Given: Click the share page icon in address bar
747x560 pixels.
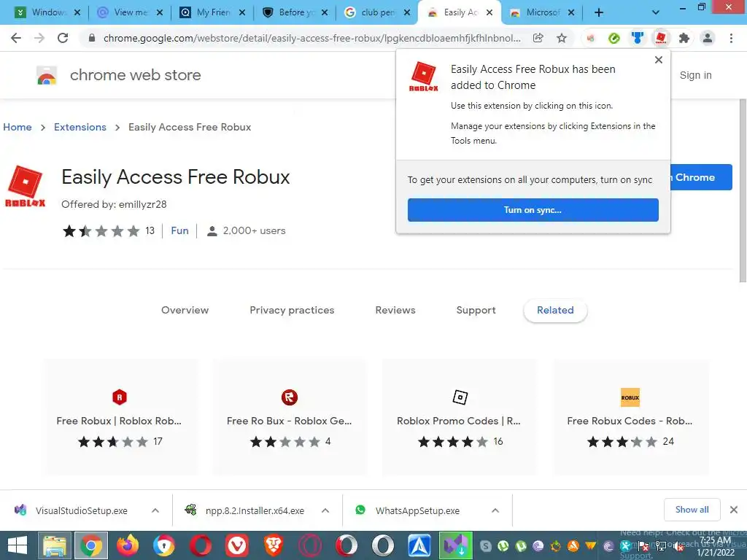Looking at the screenshot, I should tap(538, 38).
